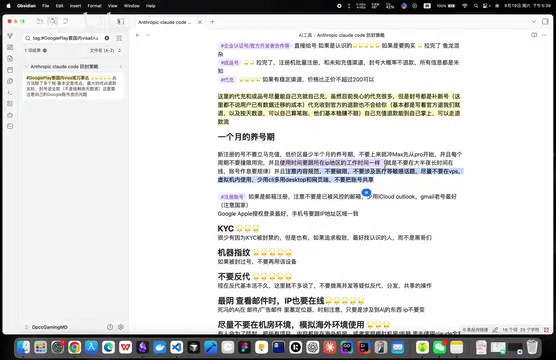Open vault switcher DpcoGamingMD
Screen dimensions: 556x360
[49, 327]
